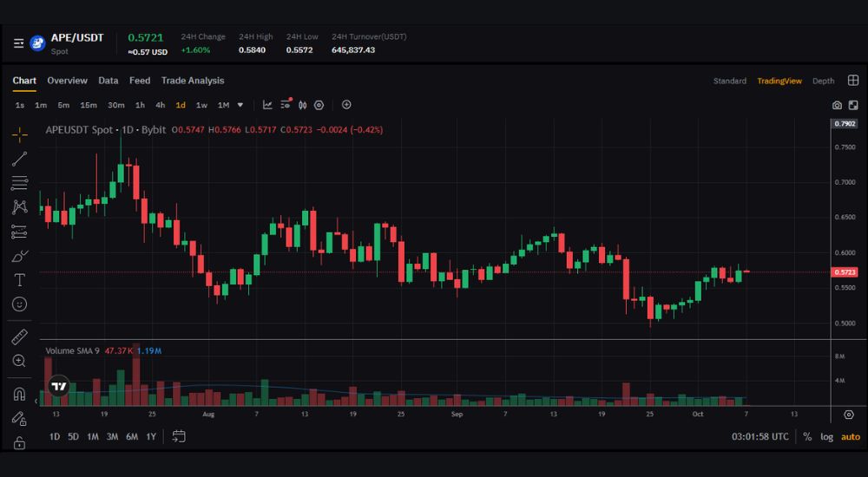Take a chart snapshot with camera icon

pos(837,105)
